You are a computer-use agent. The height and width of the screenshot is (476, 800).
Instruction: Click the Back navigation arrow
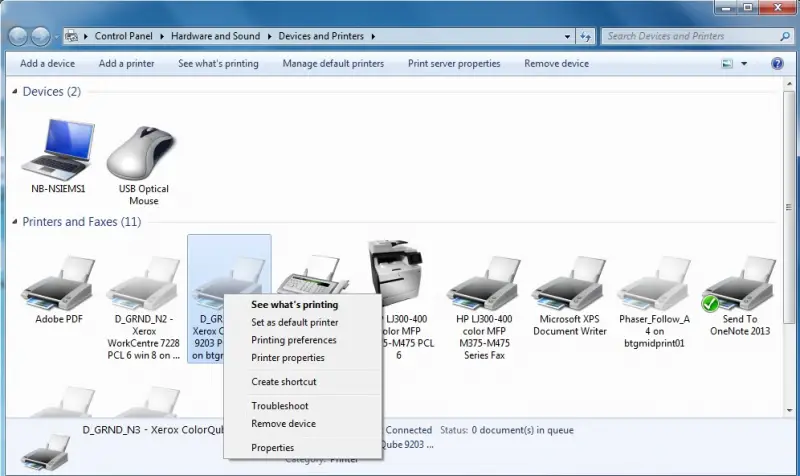coord(18,36)
